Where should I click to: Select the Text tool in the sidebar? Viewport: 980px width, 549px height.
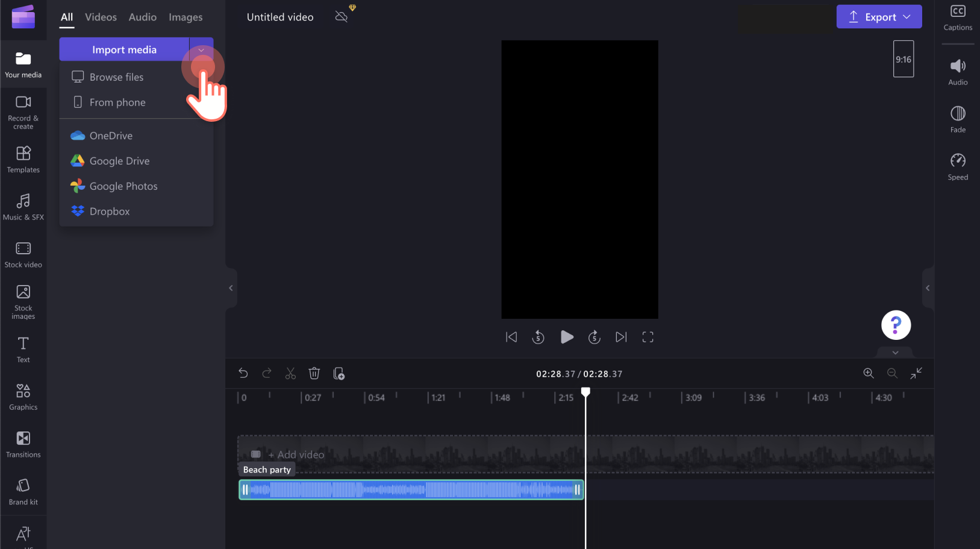tap(23, 350)
